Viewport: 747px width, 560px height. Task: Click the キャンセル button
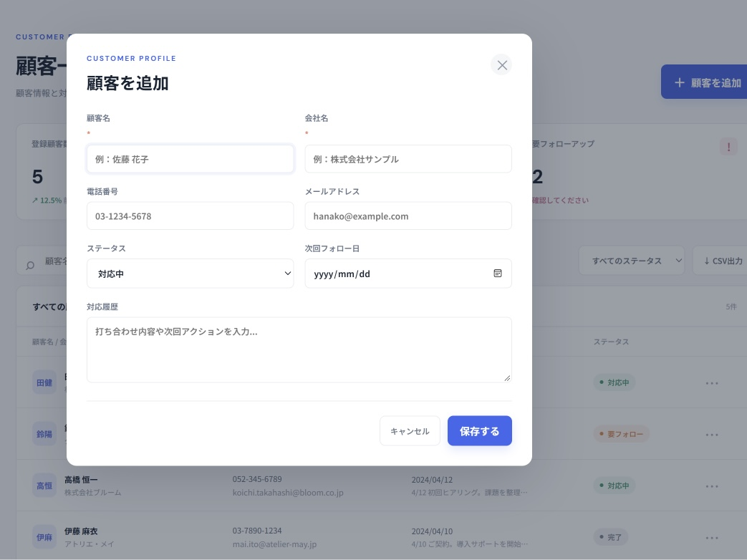click(410, 431)
